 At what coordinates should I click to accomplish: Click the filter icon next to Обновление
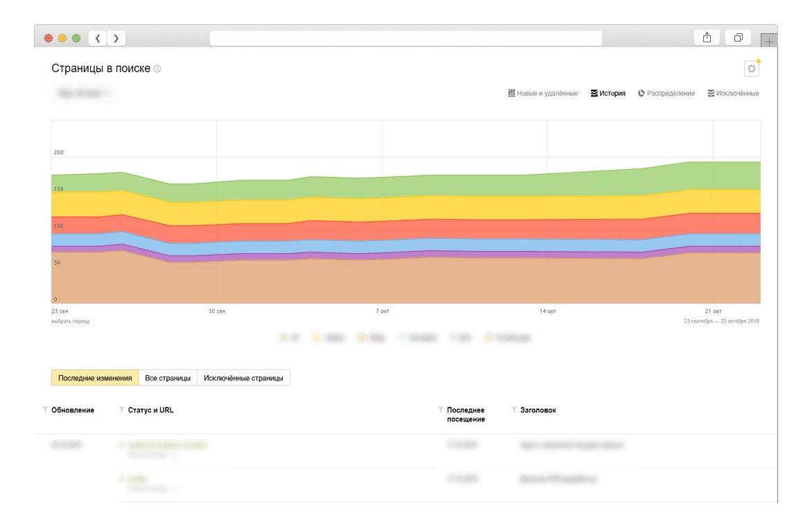coord(46,410)
